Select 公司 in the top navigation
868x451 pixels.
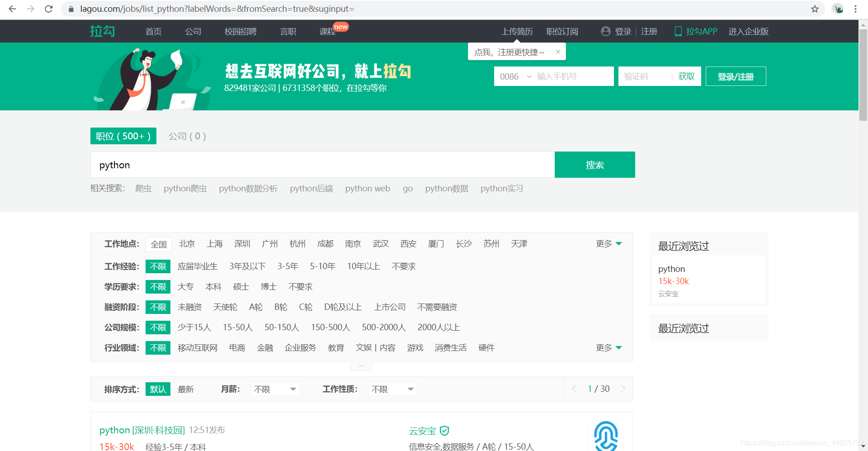pos(193,31)
